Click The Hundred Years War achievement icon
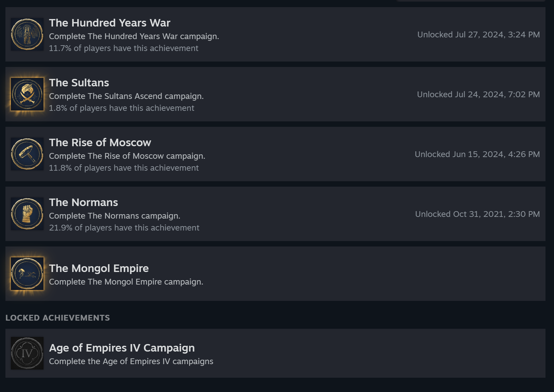Image resolution: width=554 pixels, height=392 pixels. pyautogui.click(x=27, y=34)
